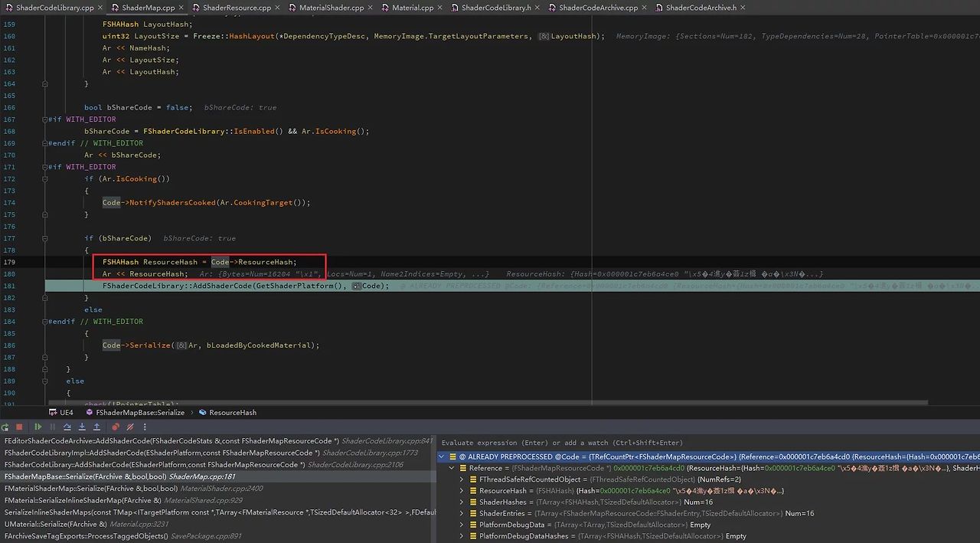This screenshot has width=980, height=543.
Task: Resume program execution
Action: [x=38, y=427]
